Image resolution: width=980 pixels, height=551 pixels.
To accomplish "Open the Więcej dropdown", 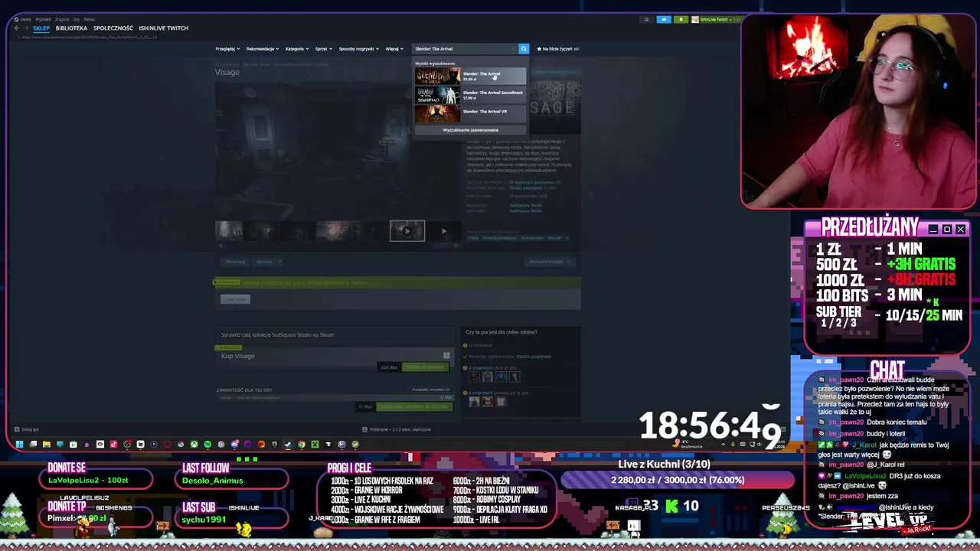I will pyautogui.click(x=394, y=49).
